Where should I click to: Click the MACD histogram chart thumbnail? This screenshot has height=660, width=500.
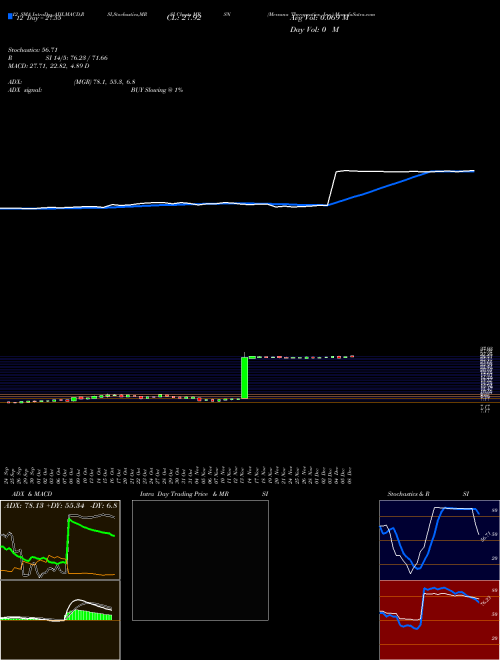(60, 620)
